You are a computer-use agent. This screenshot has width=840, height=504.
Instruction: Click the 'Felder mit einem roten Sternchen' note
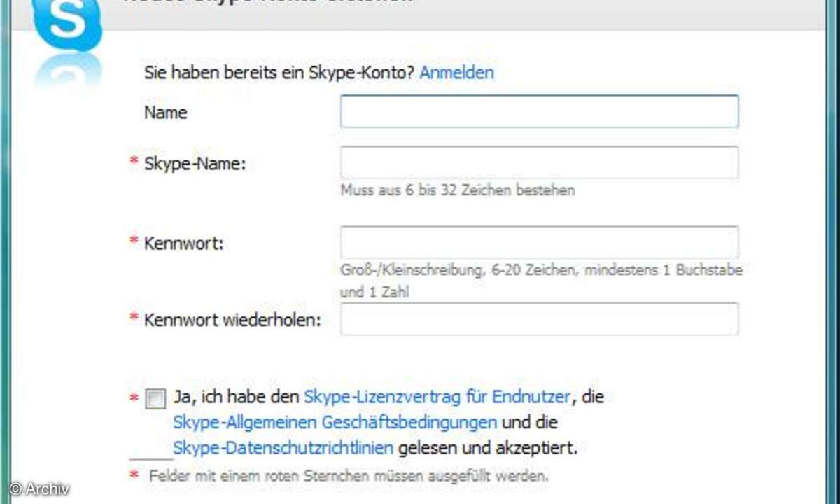[349, 476]
